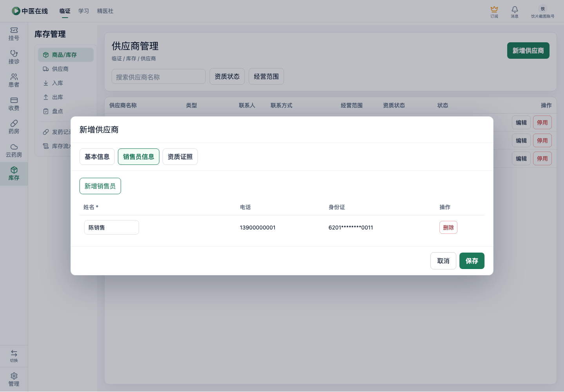Click the phone number 13900000001
Image resolution: width=564 pixels, height=392 pixels.
coord(258,228)
